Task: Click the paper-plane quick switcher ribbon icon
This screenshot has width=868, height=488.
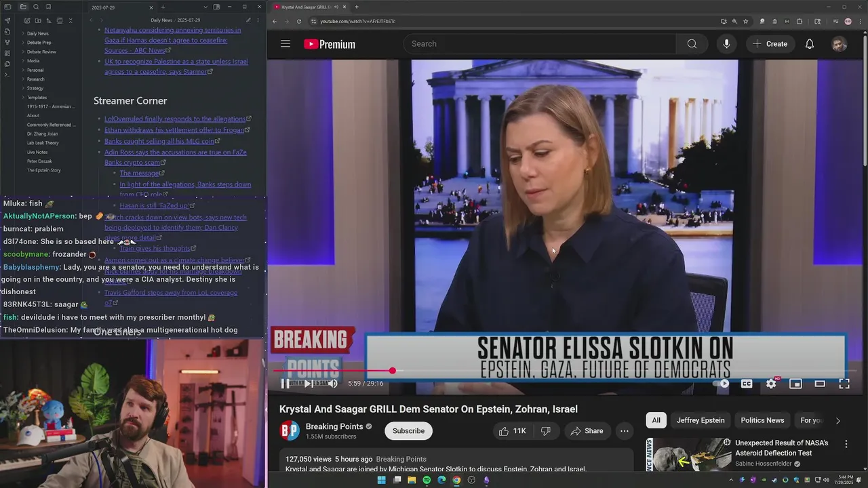Action: 7,20
